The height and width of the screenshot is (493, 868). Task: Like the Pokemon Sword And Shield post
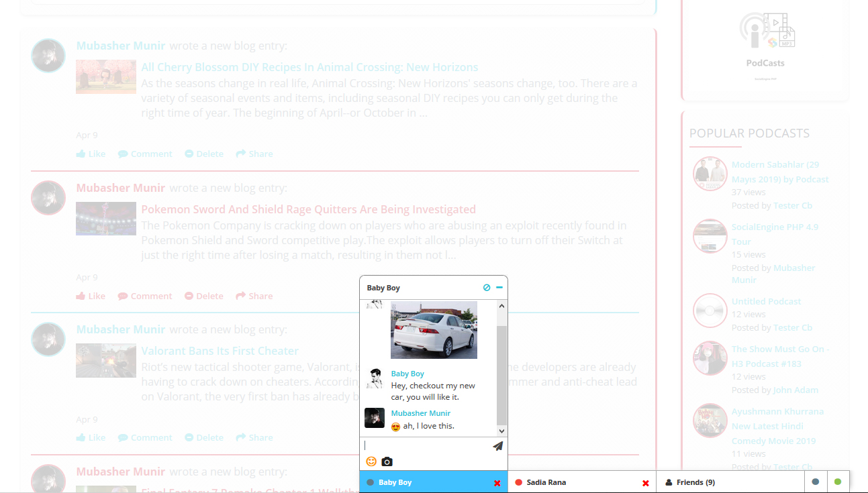(x=91, y=296)
